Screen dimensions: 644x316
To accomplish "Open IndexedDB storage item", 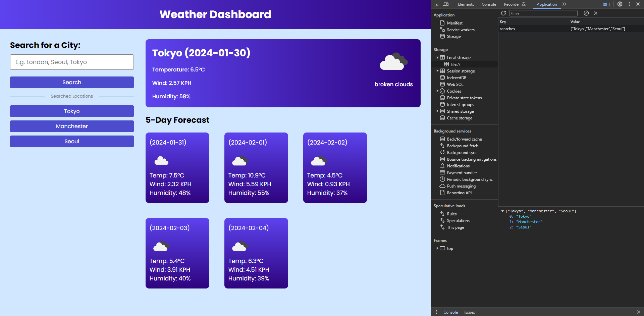I will click(x=457, y=78).
